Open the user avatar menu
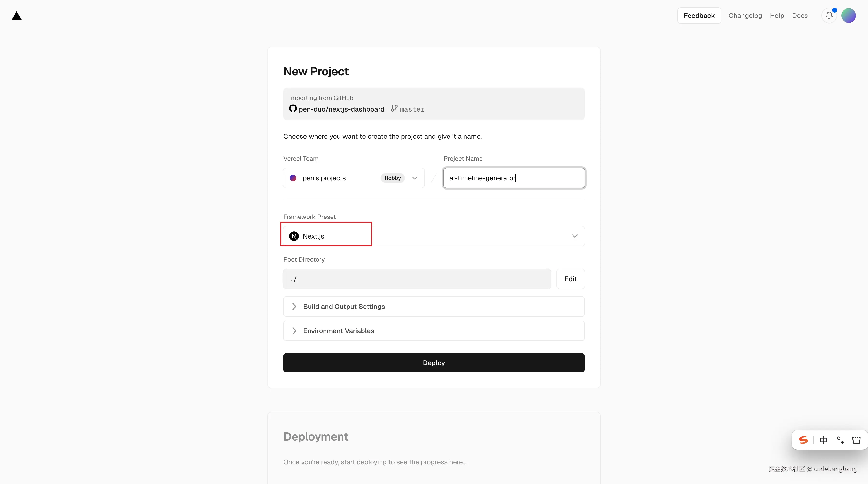 pos(848,16)
